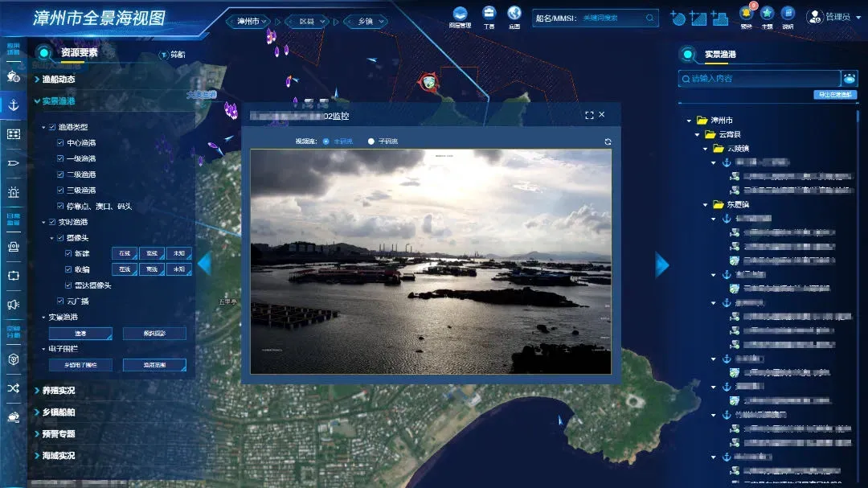Click the 改编 row 未知 button
The width and height of the screenshot is (868, 488).
coord(178,269)
